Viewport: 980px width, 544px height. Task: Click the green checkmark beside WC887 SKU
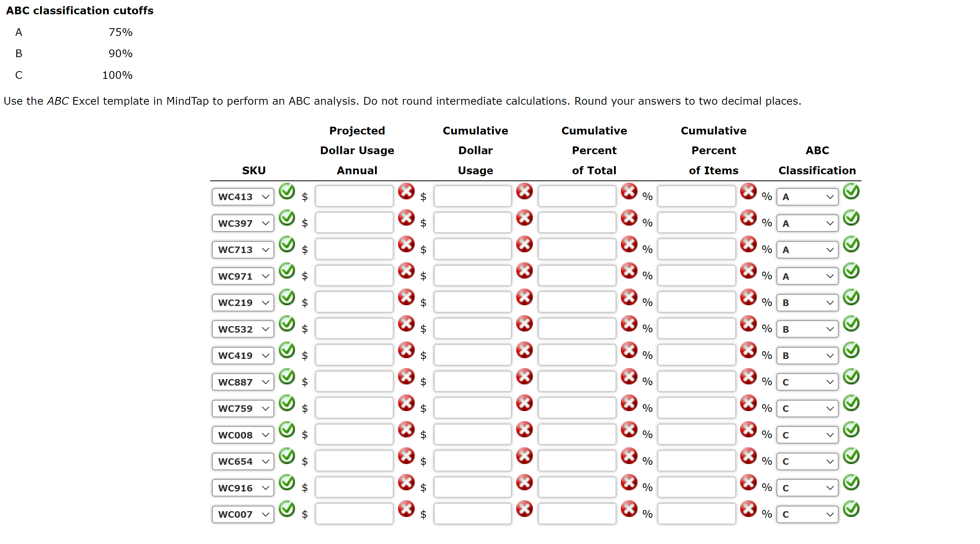click(287, 377)
